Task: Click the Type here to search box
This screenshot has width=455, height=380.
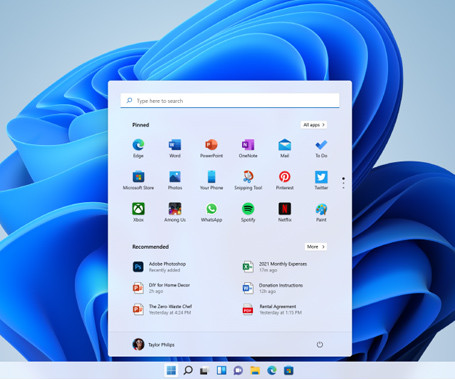Action: [x=230, y=100]
